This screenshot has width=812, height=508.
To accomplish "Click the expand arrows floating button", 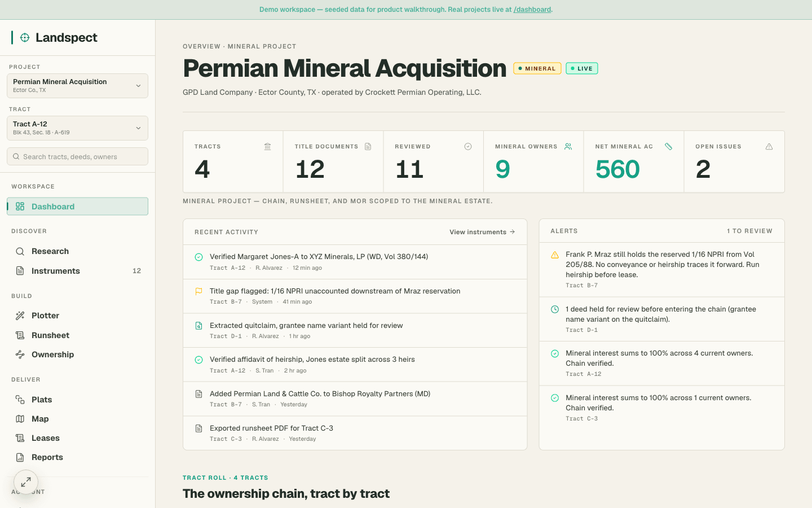I will coord(26,483).
